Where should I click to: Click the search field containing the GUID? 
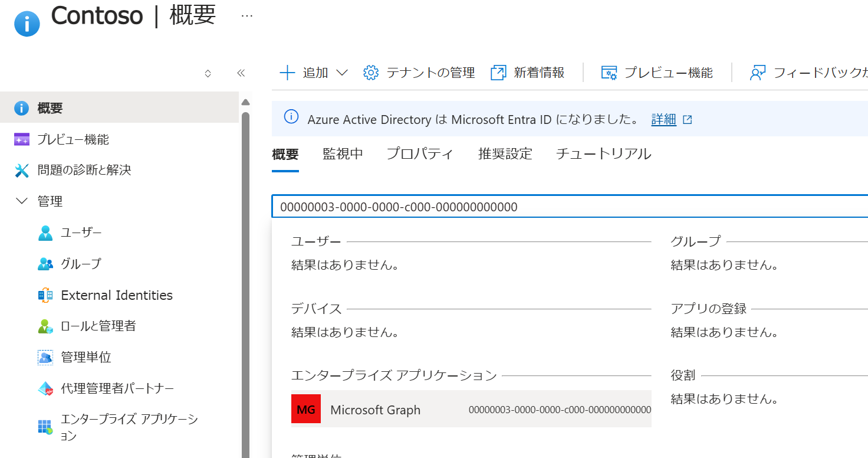tap(570, 207)
